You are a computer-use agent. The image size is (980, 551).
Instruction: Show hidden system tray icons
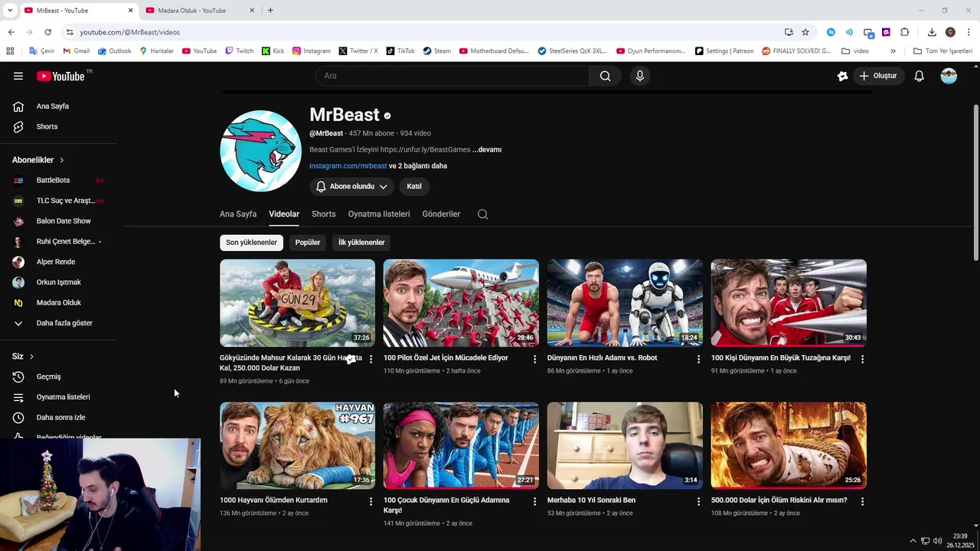(x=913, y=541)
